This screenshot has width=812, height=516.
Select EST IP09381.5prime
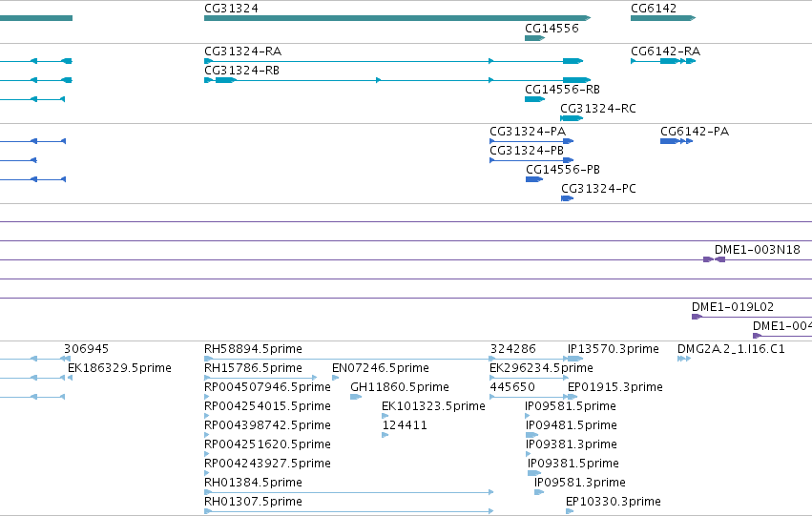pos(534,473)
